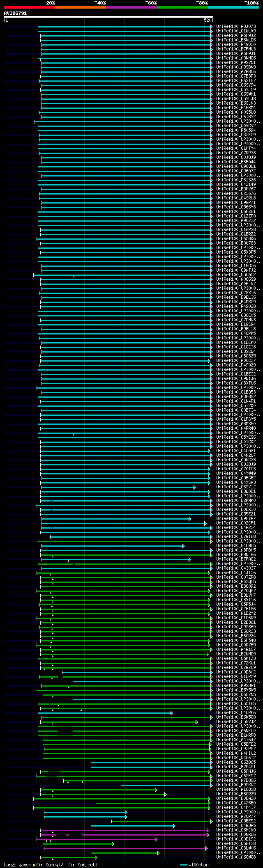Image resolution: width=263 pixels, height=868 pixels.
Task: Click the UniRef100_A7QP77 label
Action: point(236,816)
